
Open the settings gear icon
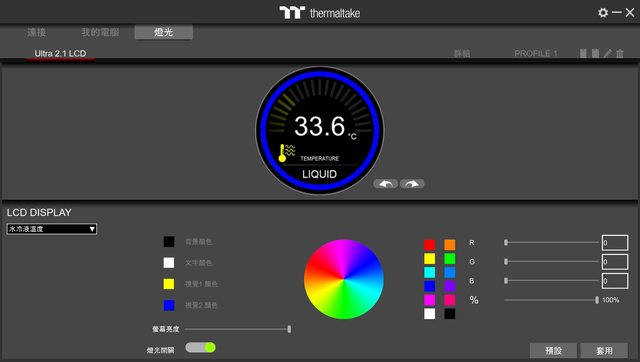coord(603,13)
